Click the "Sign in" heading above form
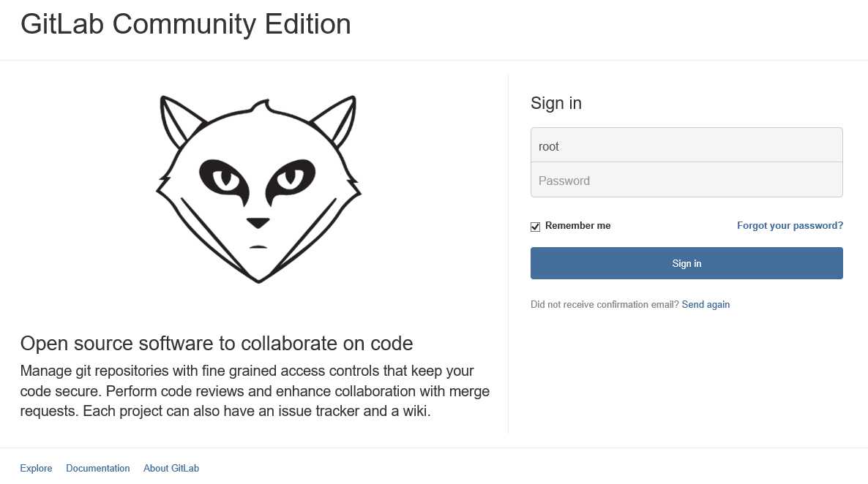Image resolution: width=868 pixels, height=484 pixels. tap(555, 103)
